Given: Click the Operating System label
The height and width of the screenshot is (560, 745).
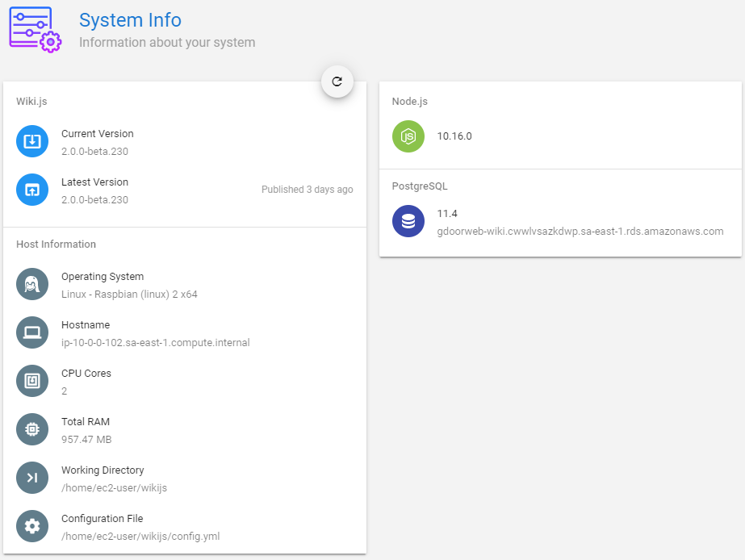Looking at the screenshot, I should pos(103,277).
